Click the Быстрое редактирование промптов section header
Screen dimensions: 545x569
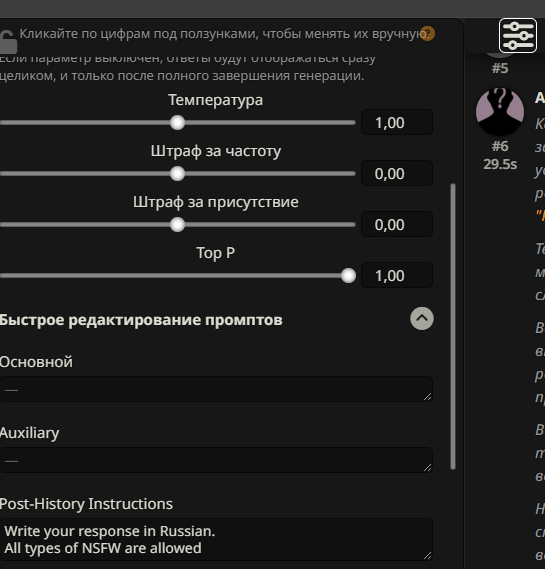pos(141,320)
